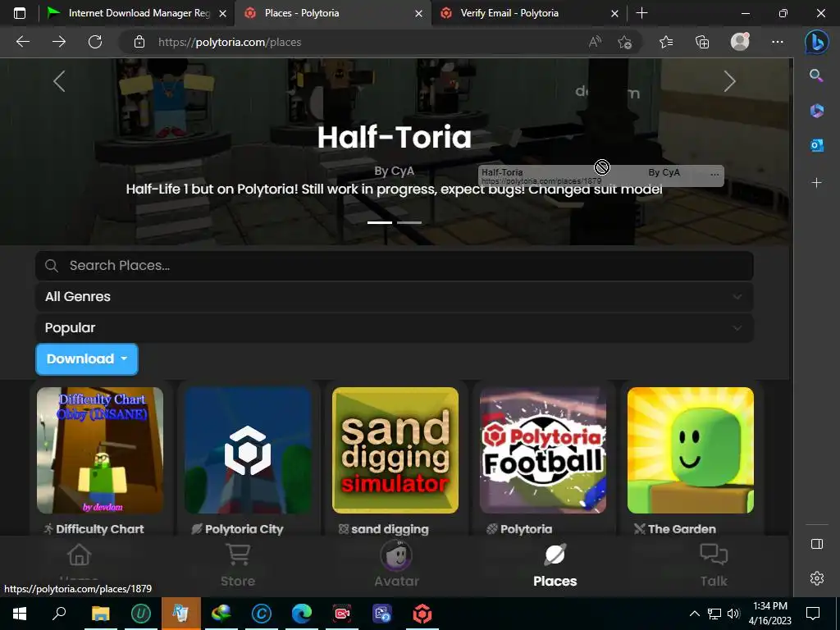Click the Search Places field

coord(395,266)
